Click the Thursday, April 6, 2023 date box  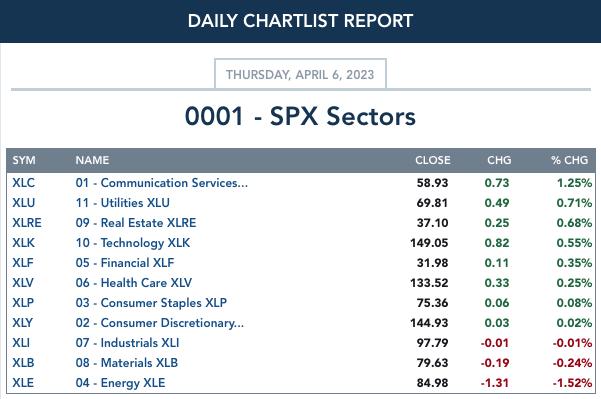(x=300, y=74)
